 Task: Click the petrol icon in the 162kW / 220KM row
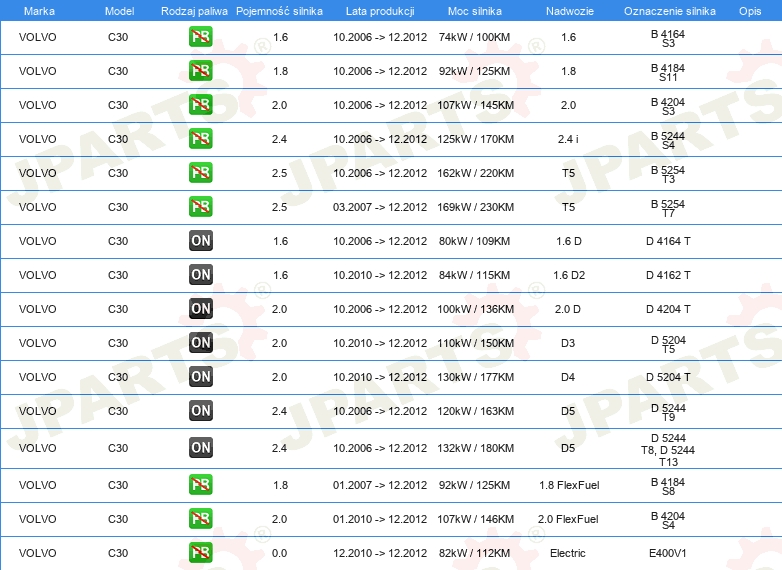pyautogui.click(x=200, y=173)
